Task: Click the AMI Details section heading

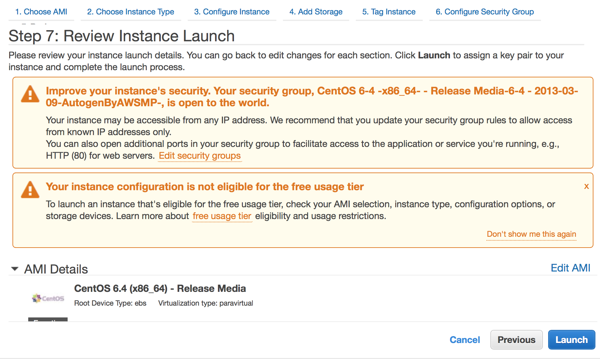Action: (x=56, y=269)
